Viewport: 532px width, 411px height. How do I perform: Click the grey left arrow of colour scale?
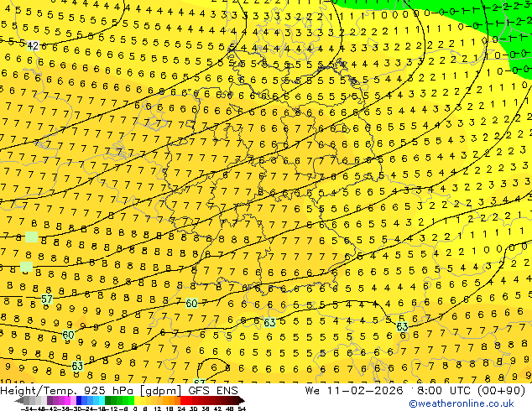(x=18, y=400)
